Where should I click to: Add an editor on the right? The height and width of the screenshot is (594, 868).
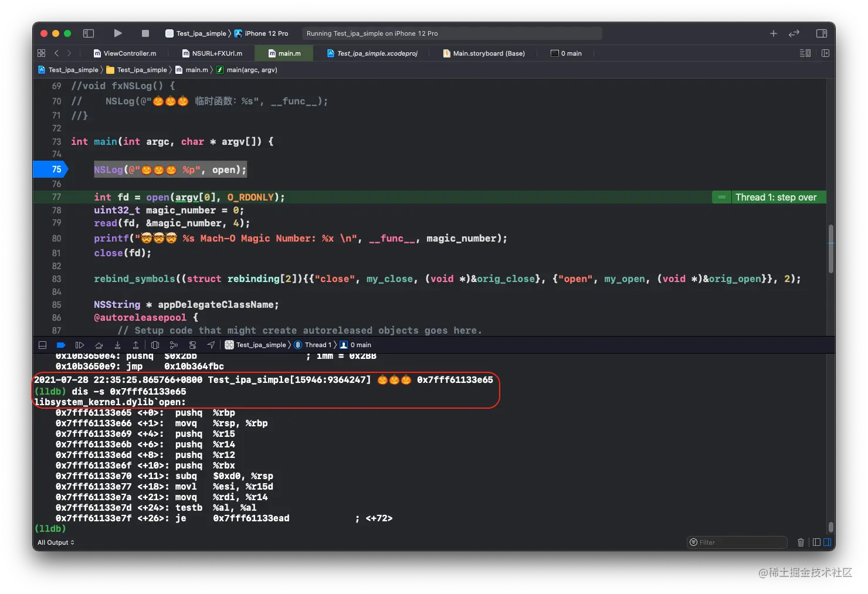825,53
